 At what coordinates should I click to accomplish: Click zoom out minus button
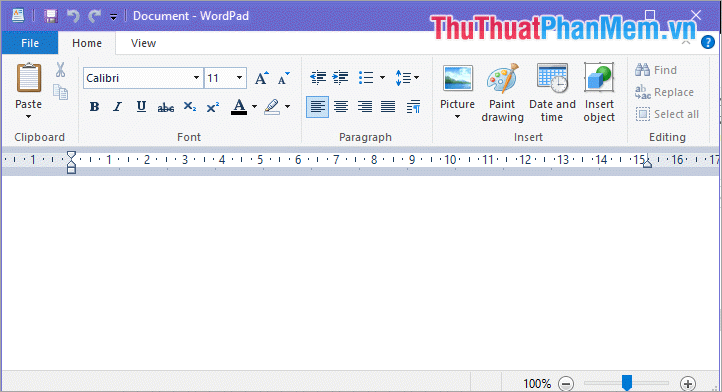(566, 383)
